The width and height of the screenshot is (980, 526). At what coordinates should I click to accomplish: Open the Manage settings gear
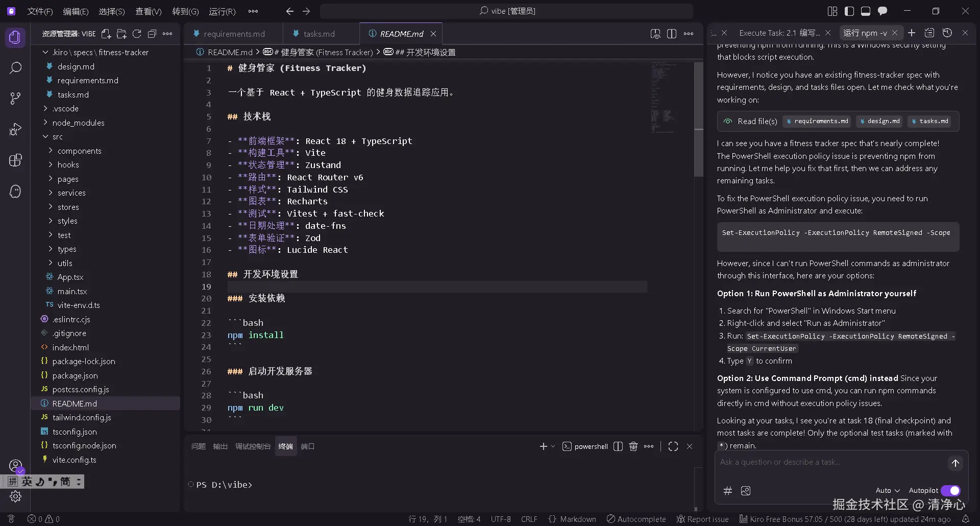(15, 496)
